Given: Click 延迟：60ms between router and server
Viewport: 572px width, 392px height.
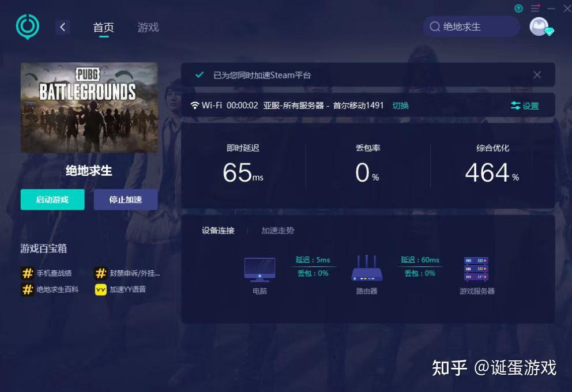Looking at the screenshot, I should click(x=420, y=259).
